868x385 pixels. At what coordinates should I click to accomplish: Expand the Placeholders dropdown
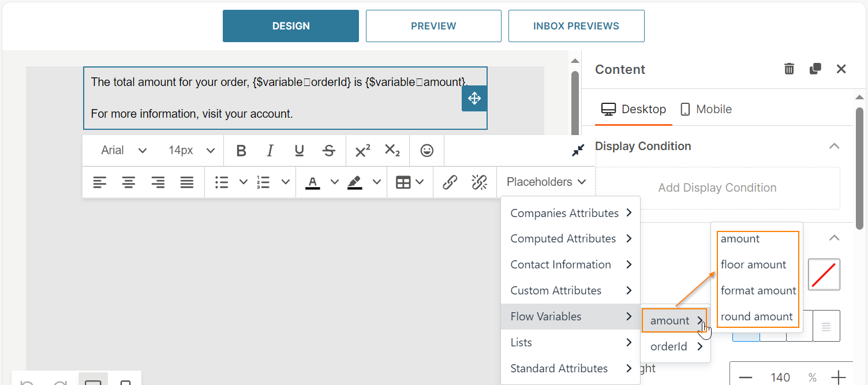point(546,182)
